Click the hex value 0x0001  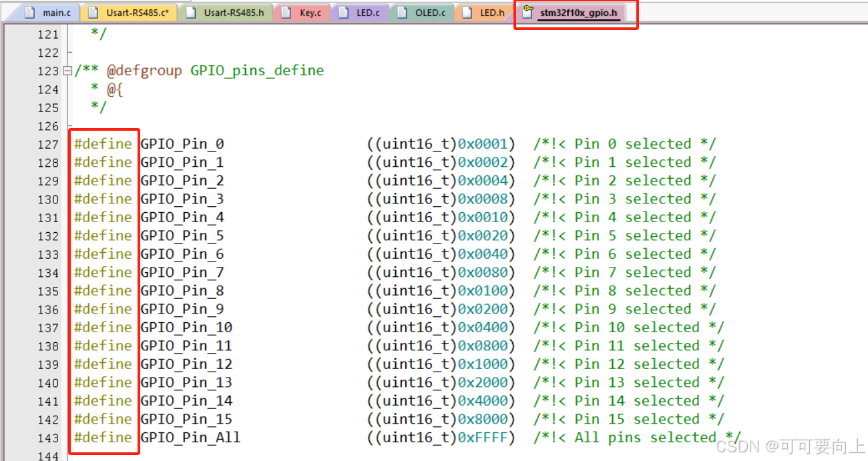483,144
